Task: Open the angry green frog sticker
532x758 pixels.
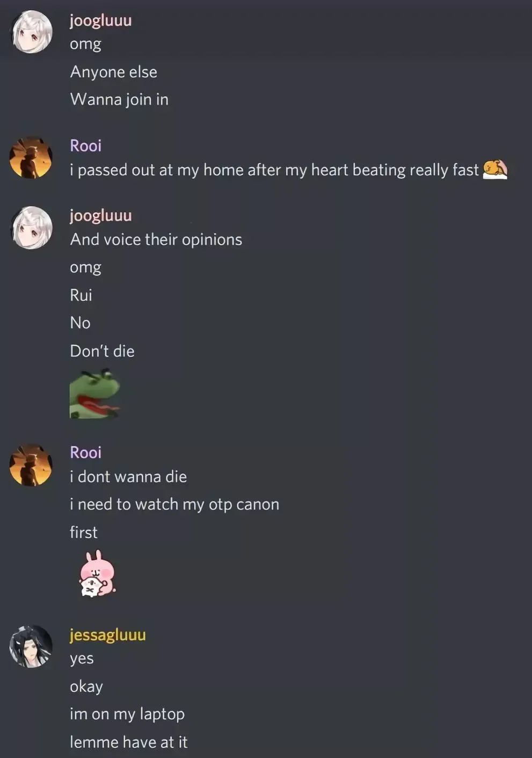Action: (x=95, y=393)
